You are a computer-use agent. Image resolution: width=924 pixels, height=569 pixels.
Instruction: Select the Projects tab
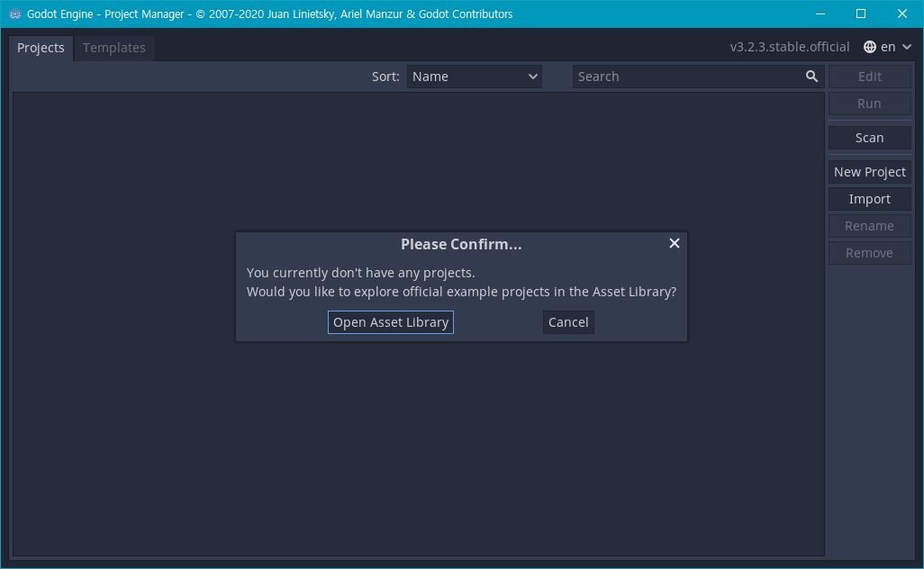[41, 48]
